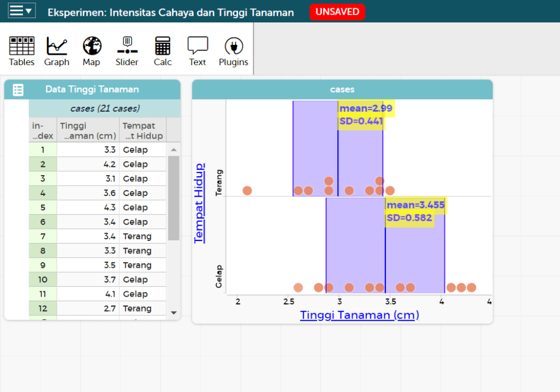
Task: Select the cases graph title bar
Action: point(342,90)
